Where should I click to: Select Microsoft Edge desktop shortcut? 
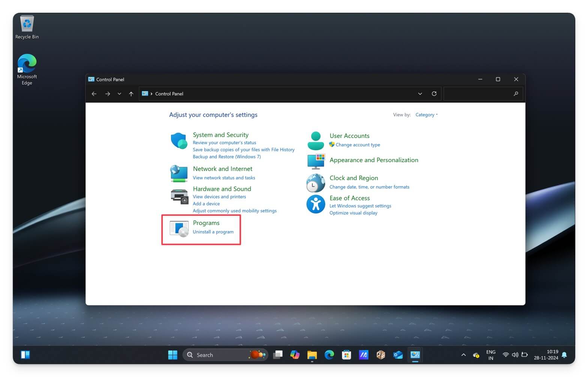27,70
